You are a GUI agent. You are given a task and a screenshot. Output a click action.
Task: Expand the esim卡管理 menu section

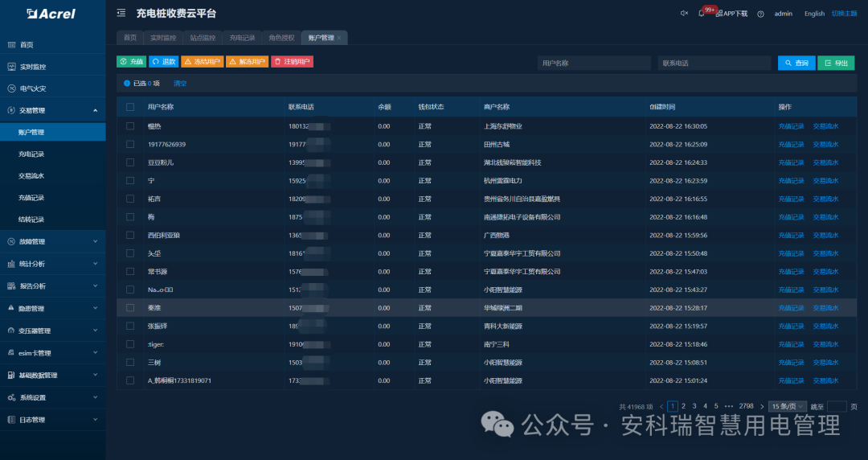pos(95,353)
